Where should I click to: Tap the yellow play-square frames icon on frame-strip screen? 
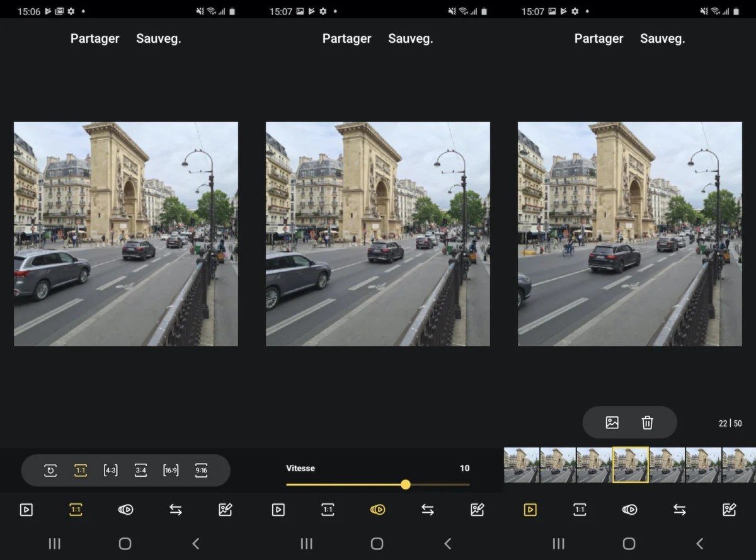pos(530,510)
